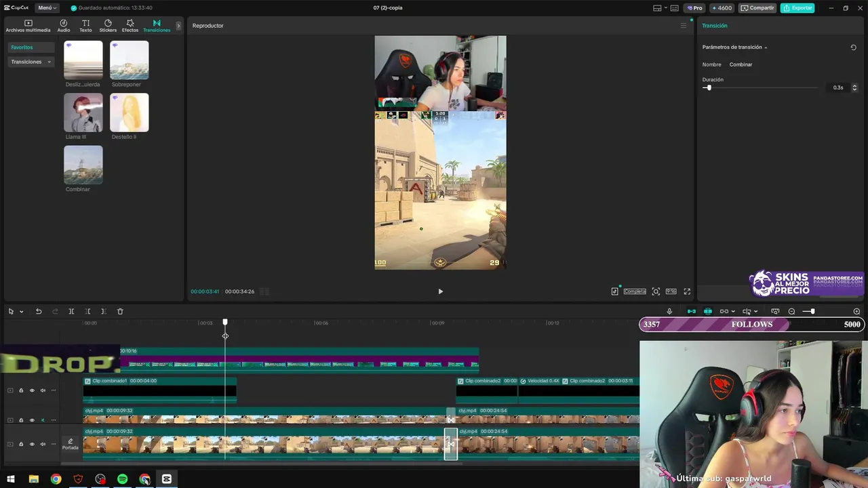Mute the bottom main track audio

pyautogui.click(x=43, y=445)
